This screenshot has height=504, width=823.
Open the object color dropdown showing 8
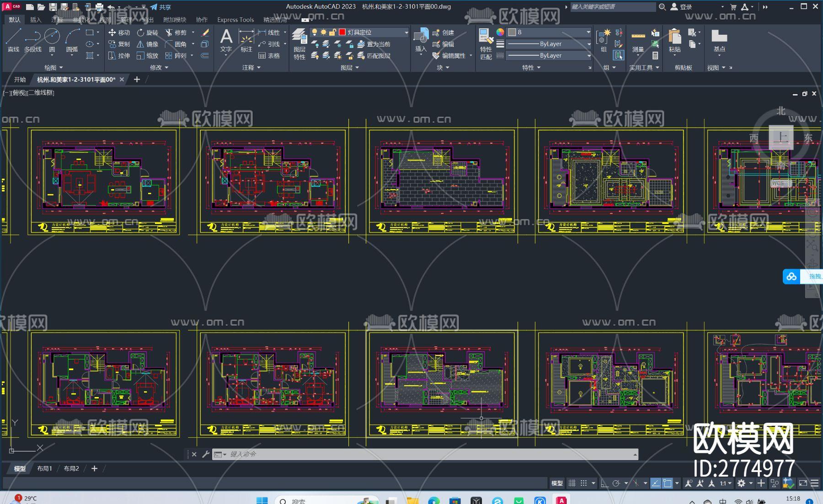(549, 32)
